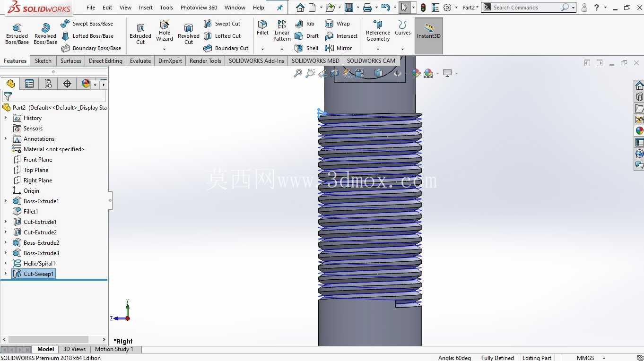Click the Rebuild traffic light icon
Screen dimensions: 644x361
pyautogui.click(x=423, y=8)
